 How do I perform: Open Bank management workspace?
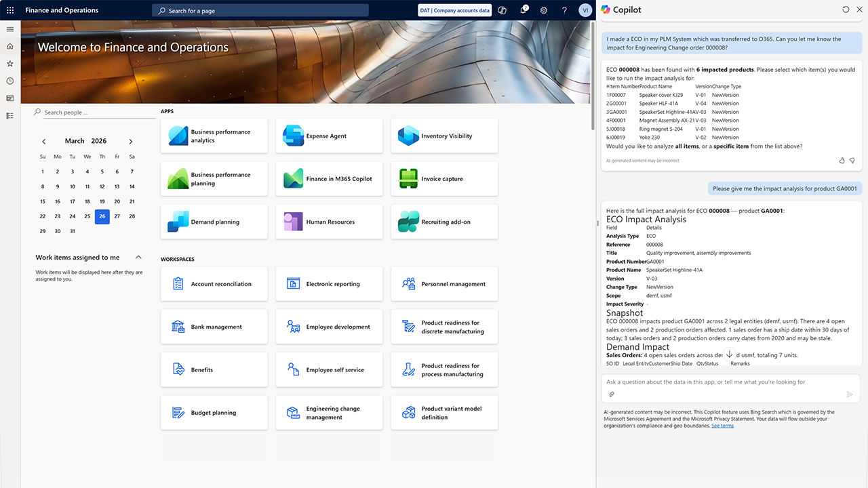(214, 327)
